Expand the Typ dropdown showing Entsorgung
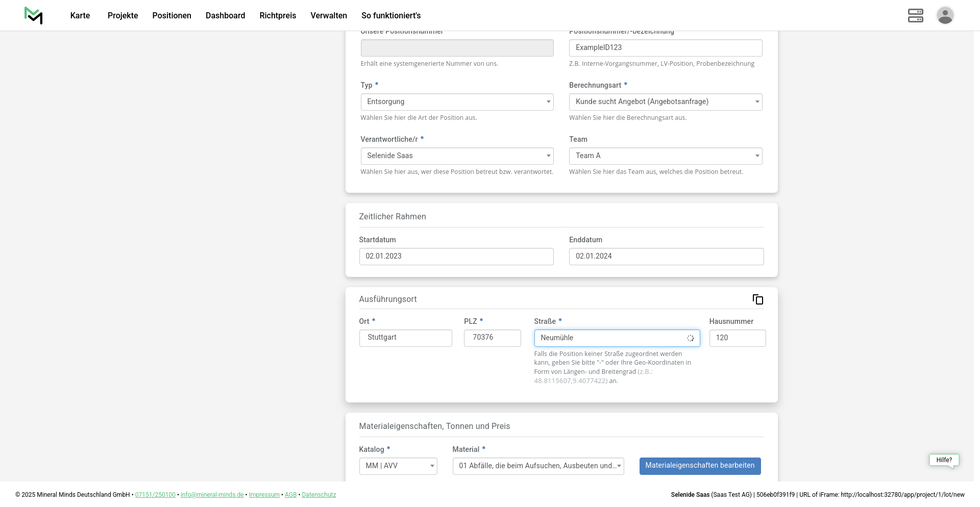980x507 pixels. (x=457, y=102)
